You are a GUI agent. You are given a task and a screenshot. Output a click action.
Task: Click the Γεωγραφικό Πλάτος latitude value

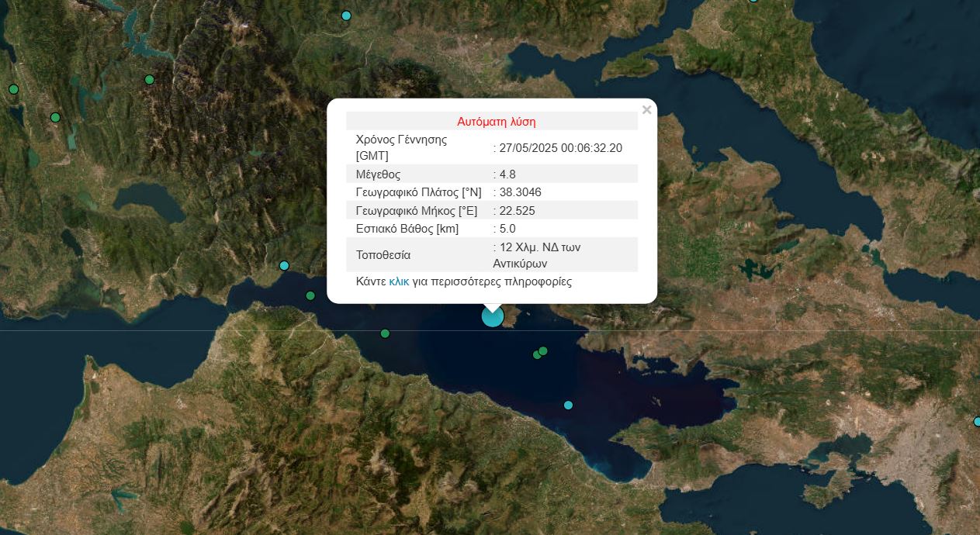[x=518, y=192]
